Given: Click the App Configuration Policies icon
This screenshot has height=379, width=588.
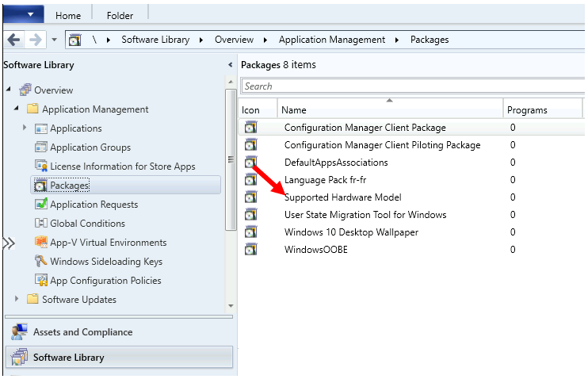Looking at the screenshot, I should point(41,280).
